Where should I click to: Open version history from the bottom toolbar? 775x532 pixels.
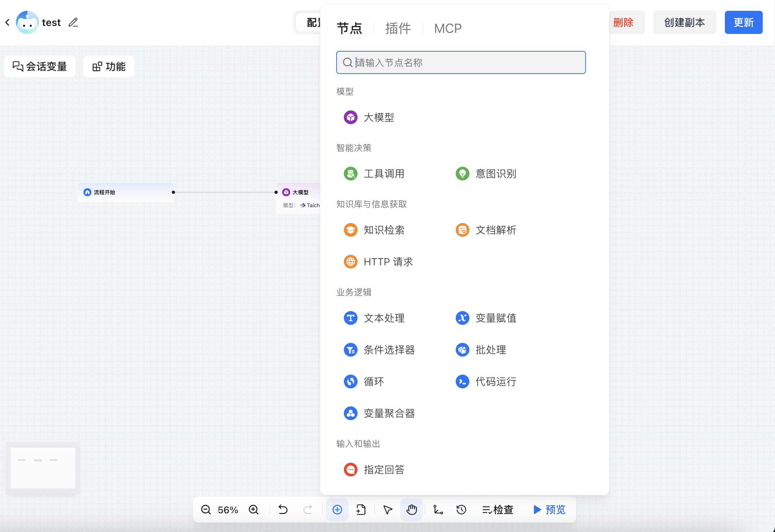point(461,510)
